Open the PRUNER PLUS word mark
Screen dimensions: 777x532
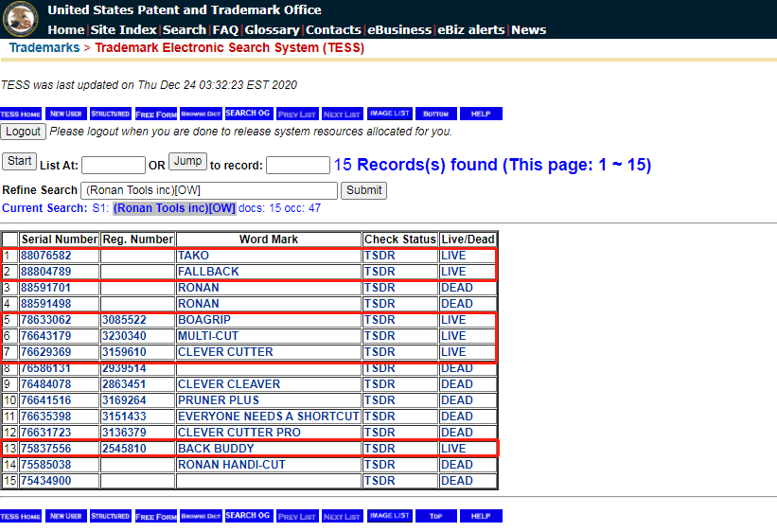(x=219, y=400)
